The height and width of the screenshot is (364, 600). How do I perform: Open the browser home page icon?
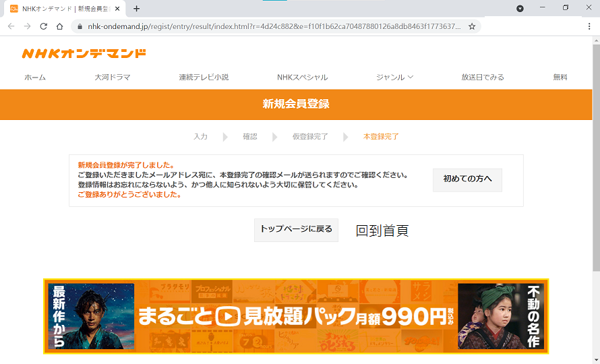(60, 26)
